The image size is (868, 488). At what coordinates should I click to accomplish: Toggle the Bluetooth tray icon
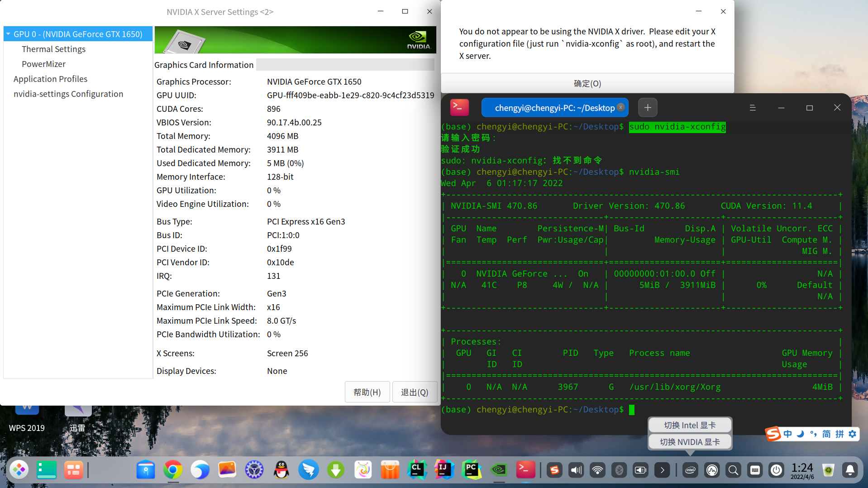(619, 470)
